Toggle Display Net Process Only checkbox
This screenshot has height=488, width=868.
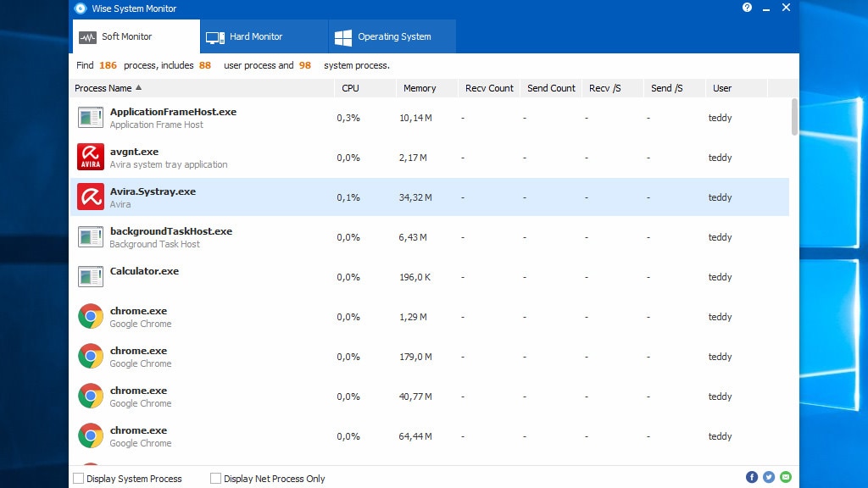click(216, 478)
